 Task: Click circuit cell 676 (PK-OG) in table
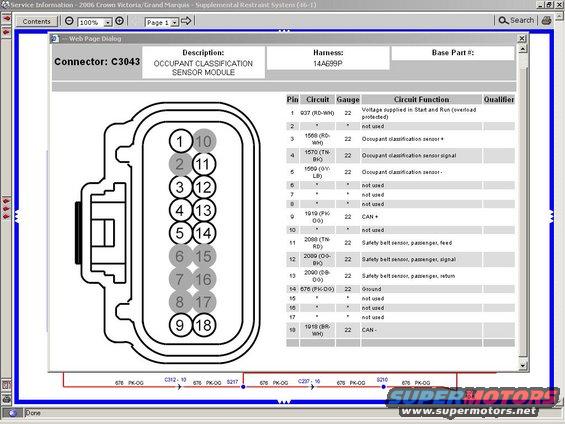tap(317, 289)
